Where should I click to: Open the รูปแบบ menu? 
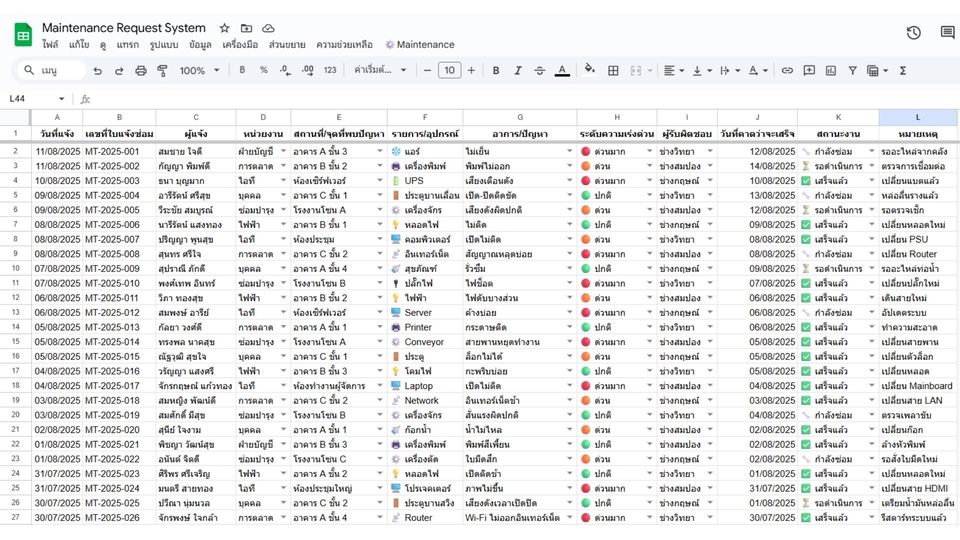point(164,45)
